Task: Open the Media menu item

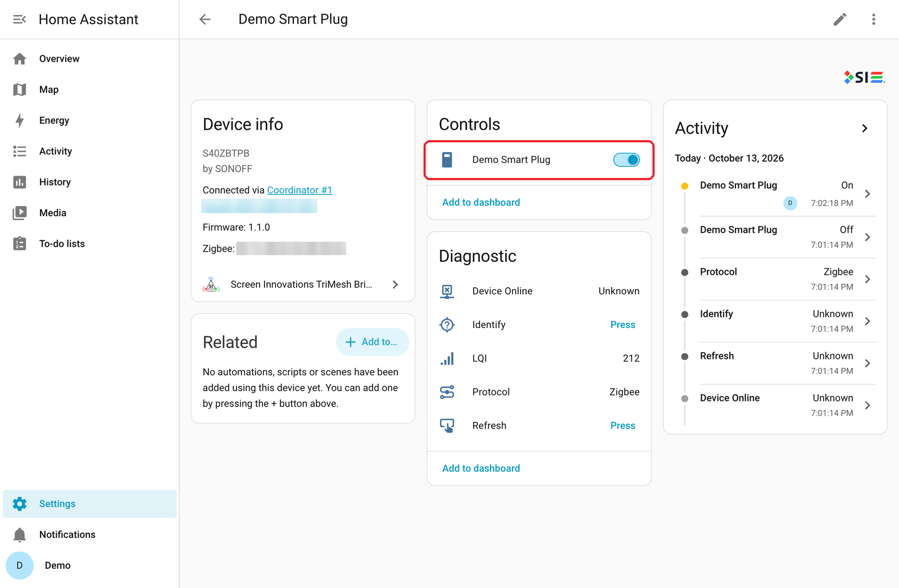Action: click(x=90, y=213)
